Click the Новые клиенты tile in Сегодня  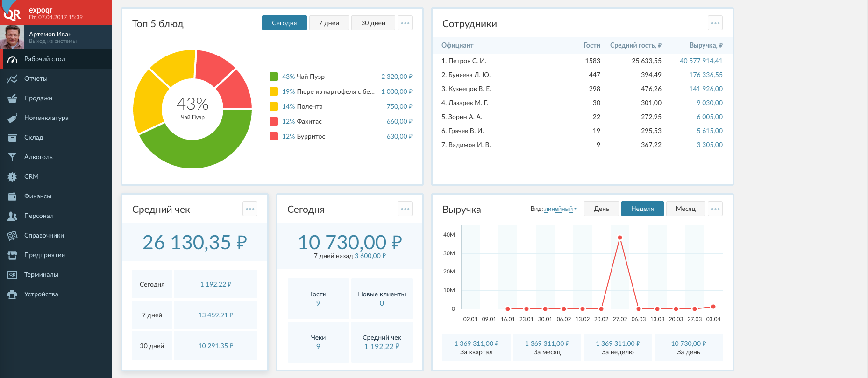pos(382,299)
